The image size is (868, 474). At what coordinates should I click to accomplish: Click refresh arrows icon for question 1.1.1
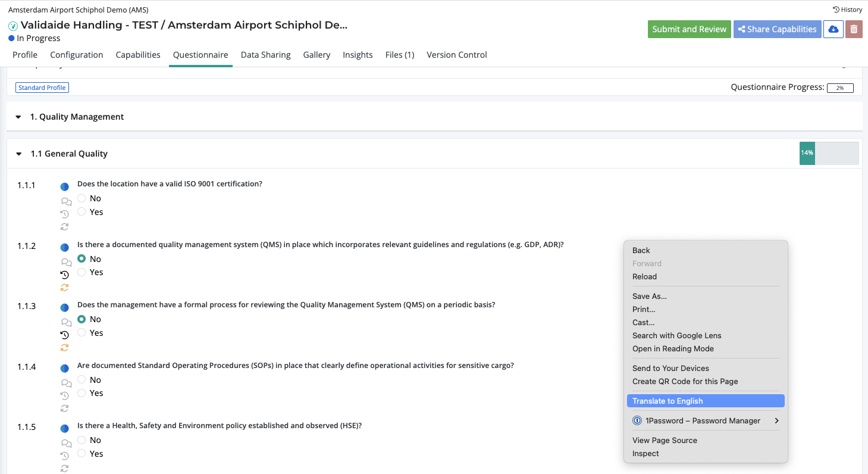65,227
